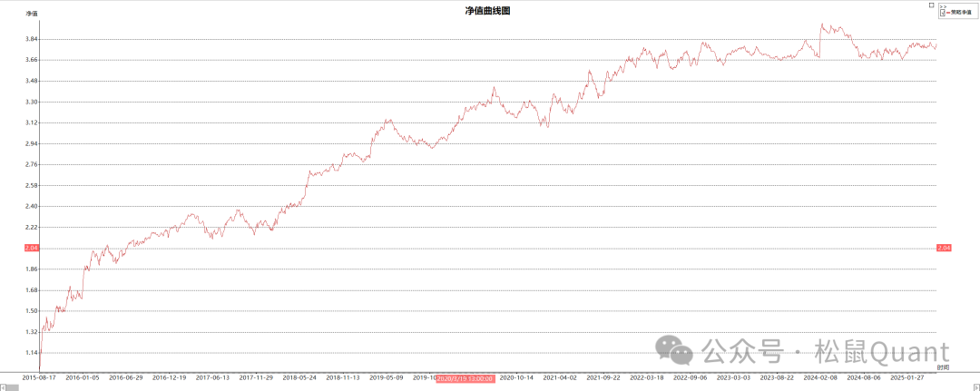Click the red 2.04 marker on right edge

click(943, 248)
